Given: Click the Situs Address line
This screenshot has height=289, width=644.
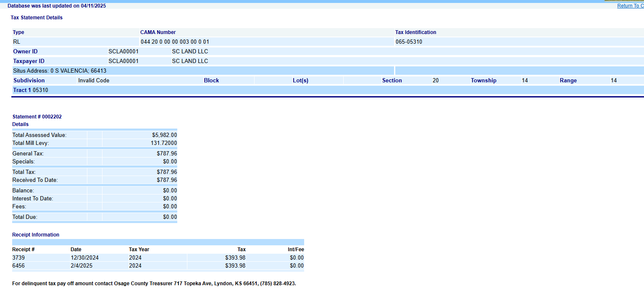Looking at the screenshot, I should 60,71.
